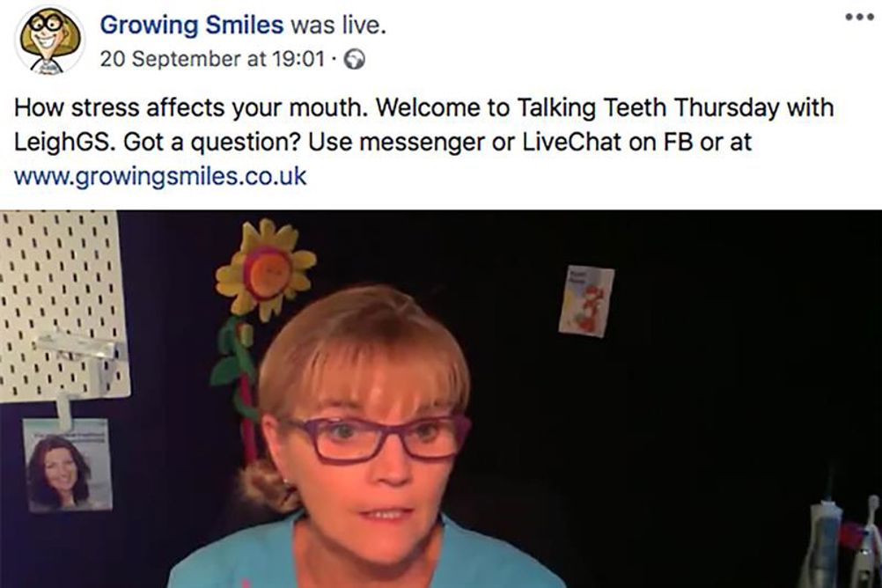This screenshot has width=882, height=588.
Task: Select the "How stress affects your mouth" sentence
Action: click(x=191, y=107)
